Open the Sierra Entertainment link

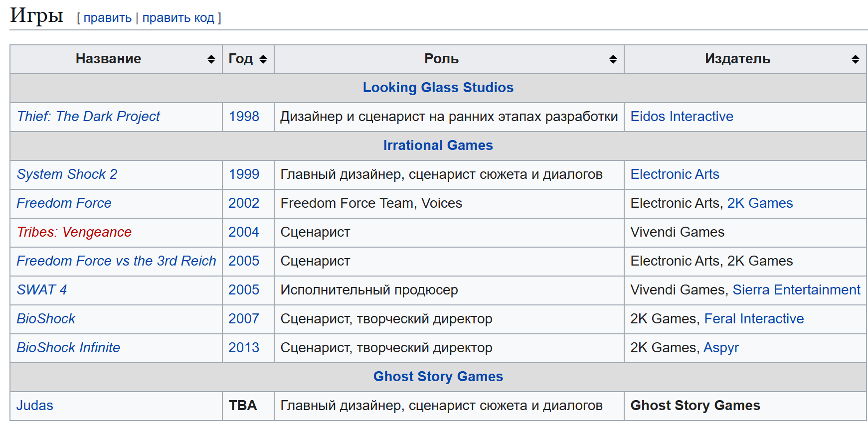click(796, 290)
